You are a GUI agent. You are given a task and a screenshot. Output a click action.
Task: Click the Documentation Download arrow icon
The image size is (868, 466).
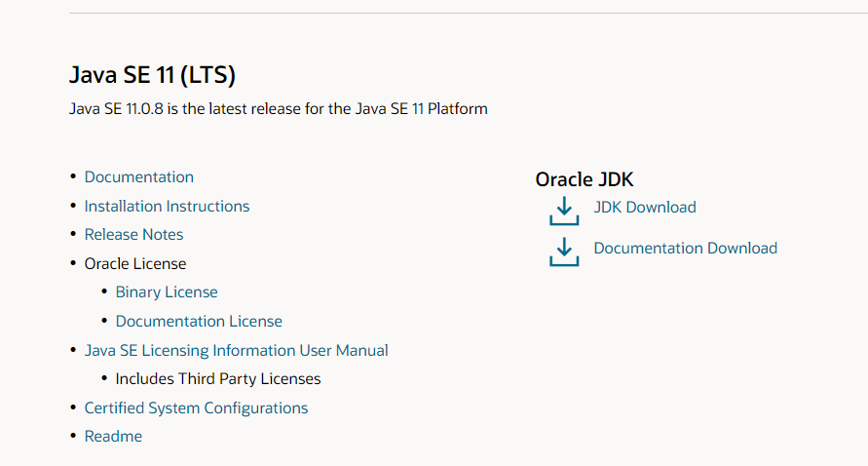[x=564, y=252]
